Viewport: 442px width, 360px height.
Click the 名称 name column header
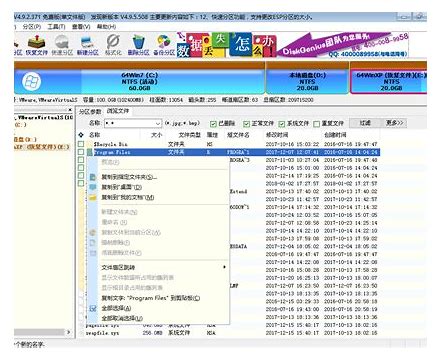[x=95, y=135]
